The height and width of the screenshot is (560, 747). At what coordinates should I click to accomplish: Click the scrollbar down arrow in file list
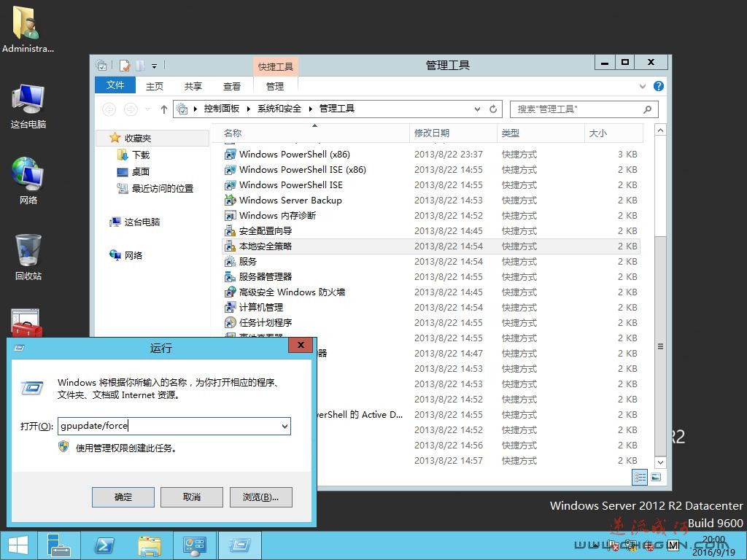pos(660,462)
